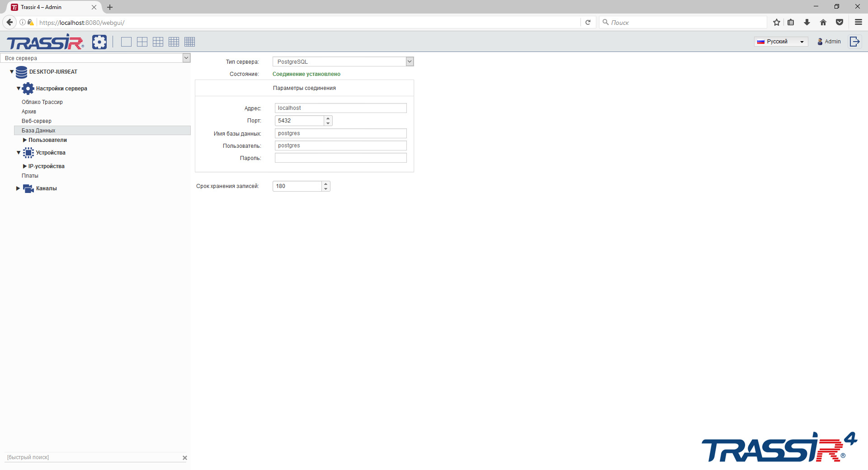Select Веб-сервер in the sidebar
868x470 pixels.
tap(37, 121)
